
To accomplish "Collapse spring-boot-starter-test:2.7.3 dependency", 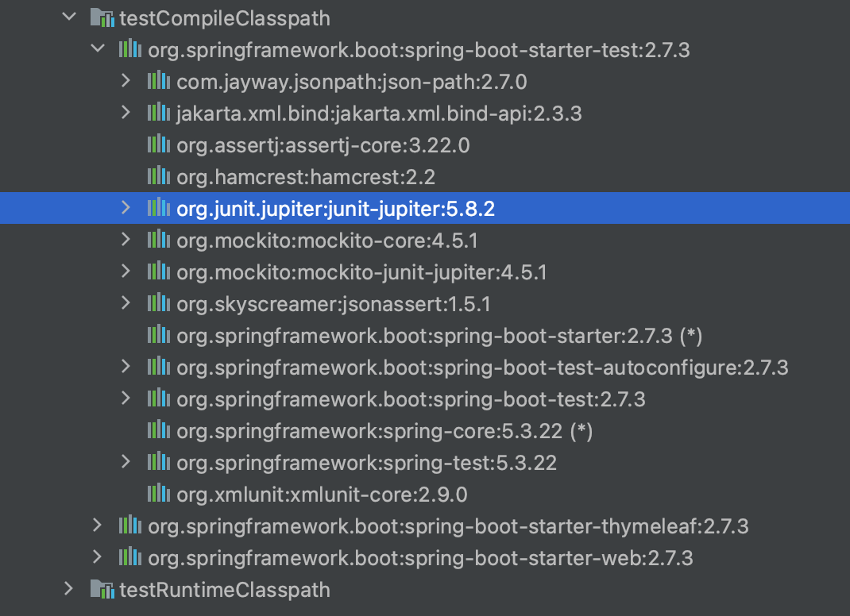I will (x=99, y=48).
